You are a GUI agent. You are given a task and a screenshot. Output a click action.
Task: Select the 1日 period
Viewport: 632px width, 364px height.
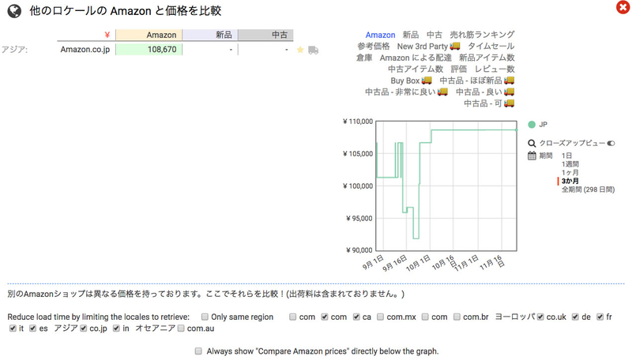click(566, 156)
